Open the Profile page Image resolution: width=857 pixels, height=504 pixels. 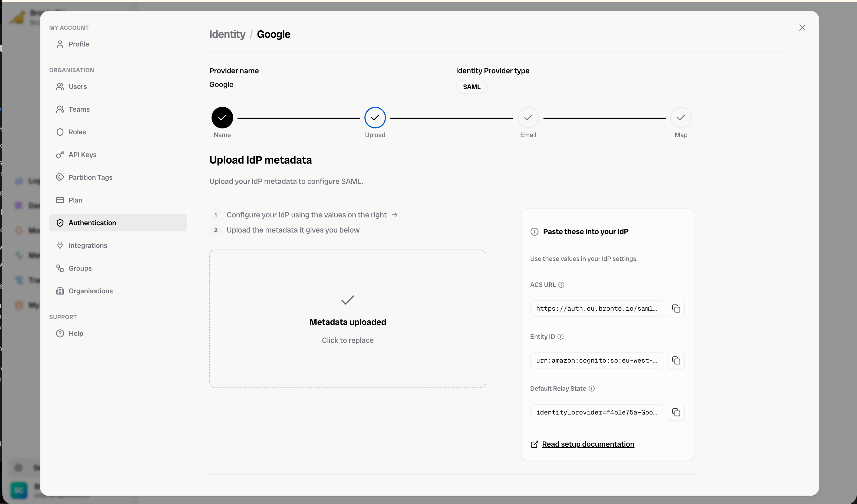(118, 44)
